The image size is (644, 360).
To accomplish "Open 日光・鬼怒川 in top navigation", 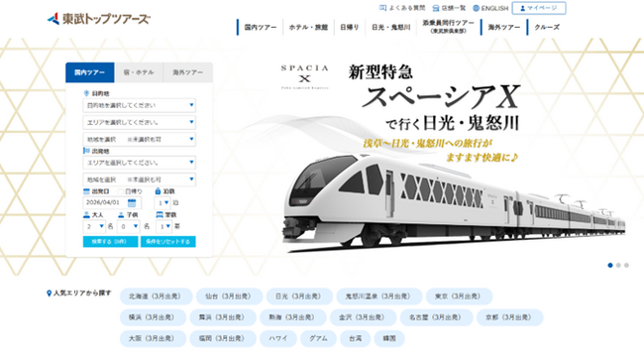I will (x=391, y=27).
